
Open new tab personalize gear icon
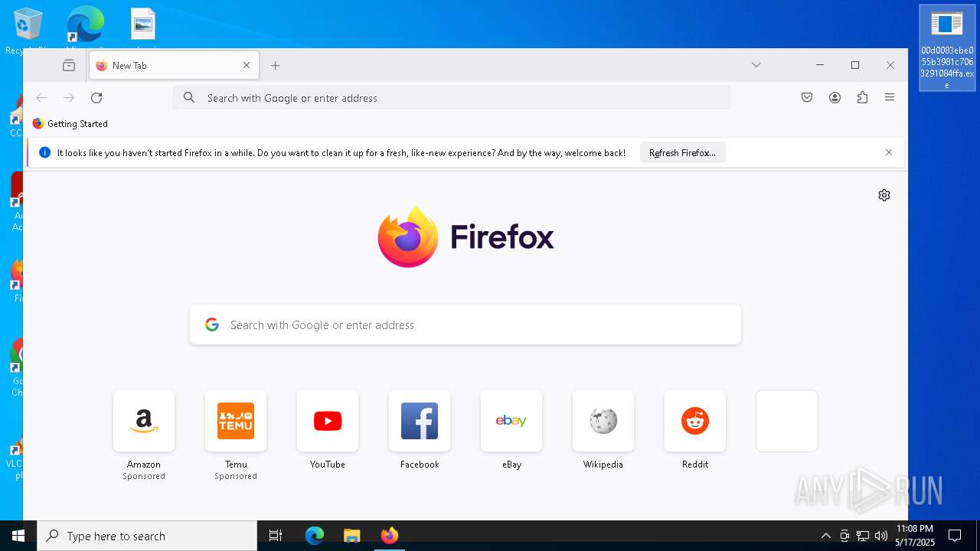[884, 195]
